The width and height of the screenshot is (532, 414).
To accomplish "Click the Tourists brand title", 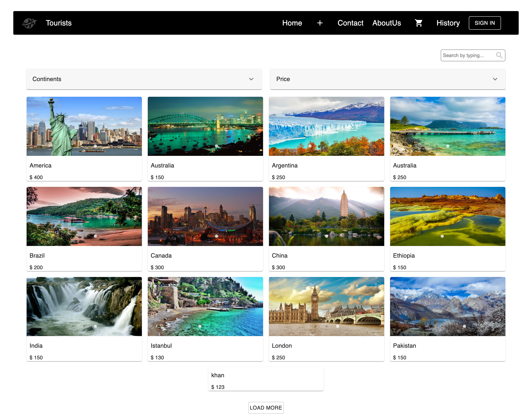I will tap(59, 23).
